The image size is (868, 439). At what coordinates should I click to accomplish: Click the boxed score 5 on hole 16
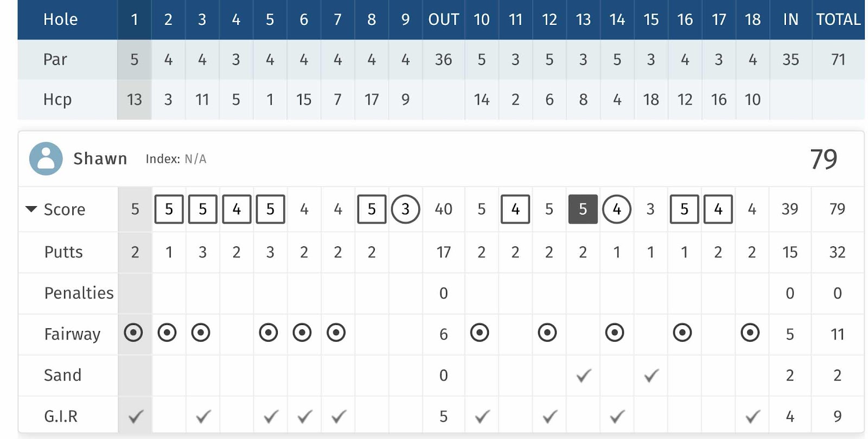click(685, 209)
